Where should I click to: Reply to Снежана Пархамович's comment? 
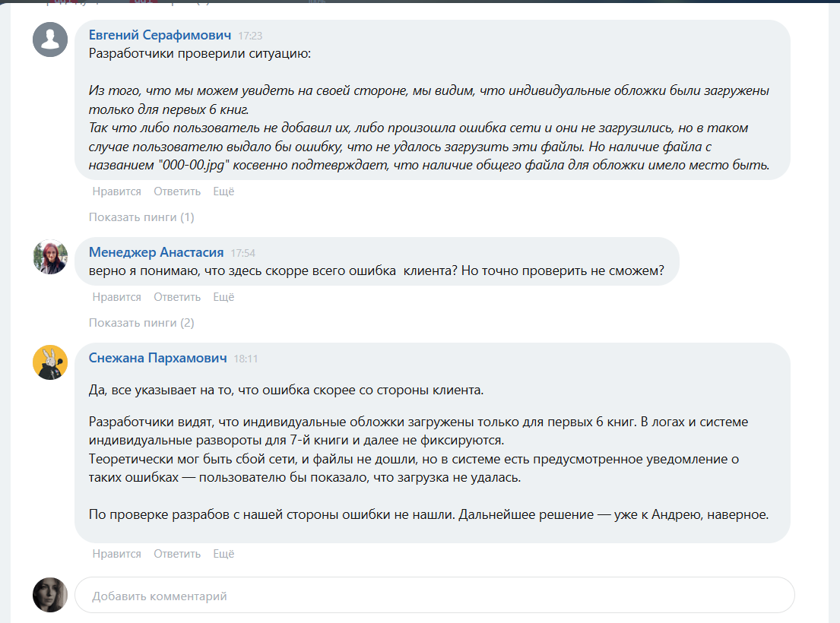coord(177,554)
